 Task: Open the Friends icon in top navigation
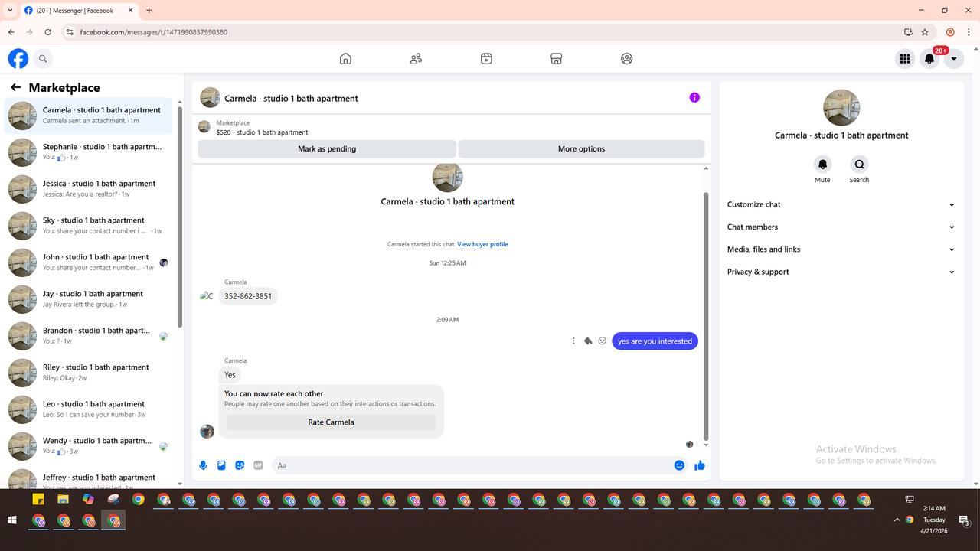(416, 58)
